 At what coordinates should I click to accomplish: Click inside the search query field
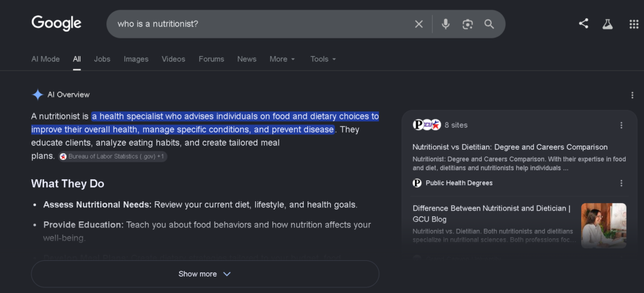[263, 25]
